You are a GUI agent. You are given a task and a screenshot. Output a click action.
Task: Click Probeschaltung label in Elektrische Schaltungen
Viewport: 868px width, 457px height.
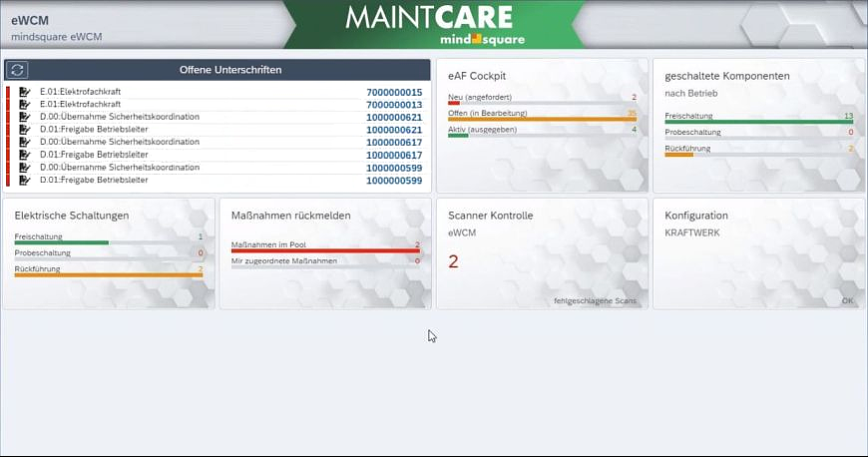point(43,252)
